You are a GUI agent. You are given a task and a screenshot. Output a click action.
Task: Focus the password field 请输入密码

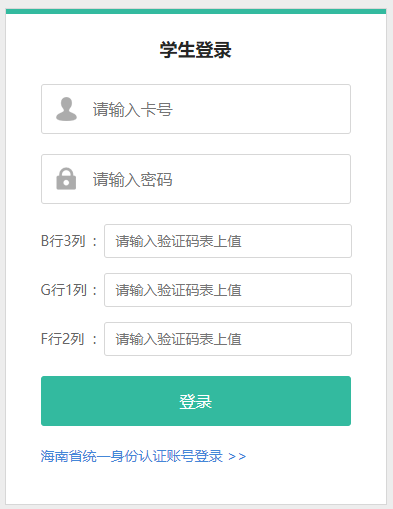pyautogui.click(x=196, y=179)
